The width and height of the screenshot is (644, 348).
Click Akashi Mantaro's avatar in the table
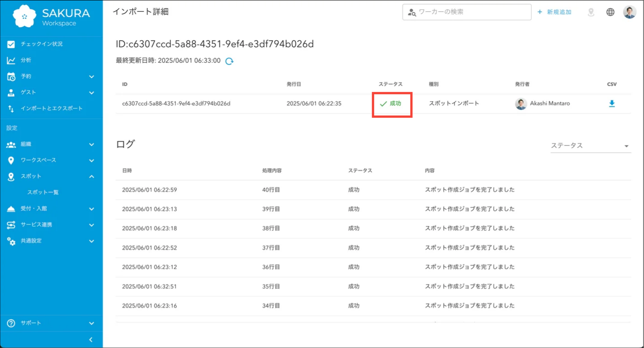[521, 104]
